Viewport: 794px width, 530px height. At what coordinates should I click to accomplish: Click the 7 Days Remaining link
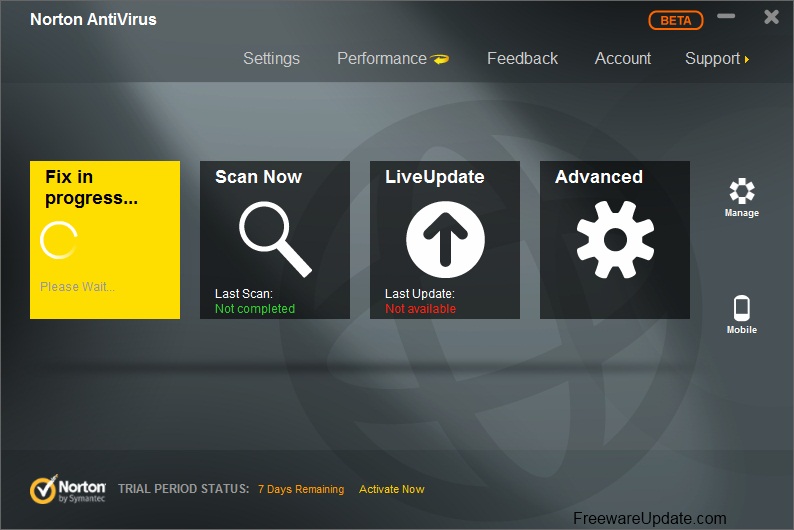pos(301,490)
